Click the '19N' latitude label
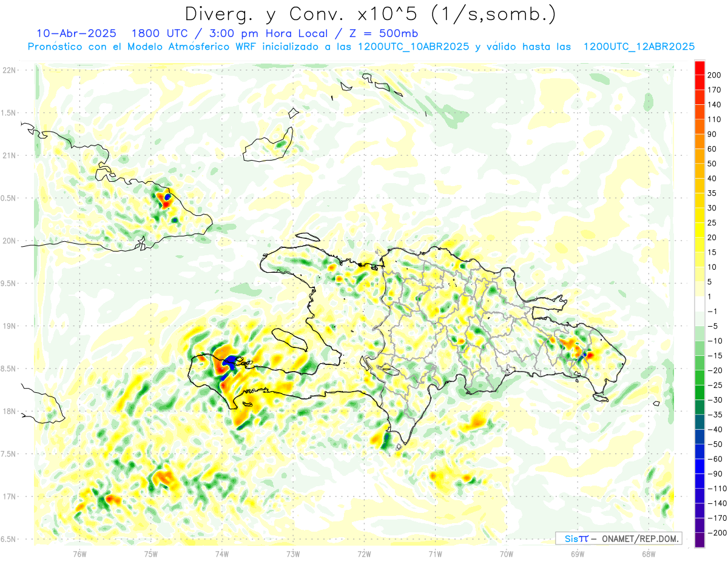728x562 pixels. point(9,326)
